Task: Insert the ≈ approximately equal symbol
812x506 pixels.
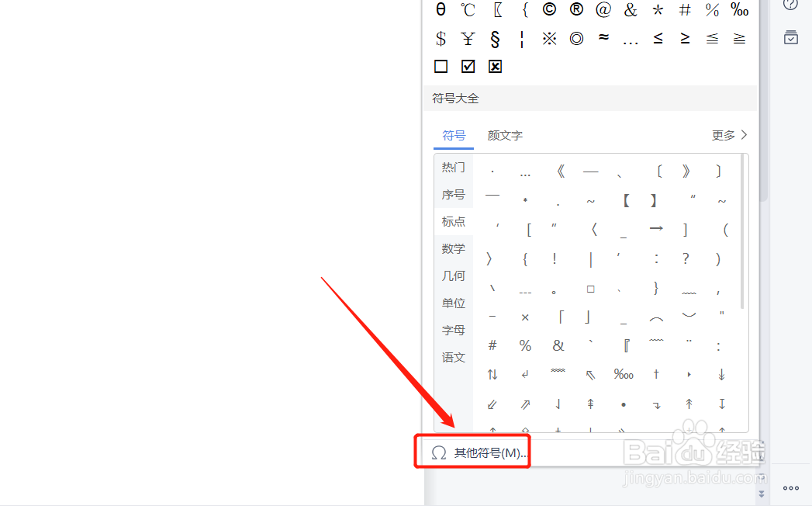Action: (x=603, y=37)
